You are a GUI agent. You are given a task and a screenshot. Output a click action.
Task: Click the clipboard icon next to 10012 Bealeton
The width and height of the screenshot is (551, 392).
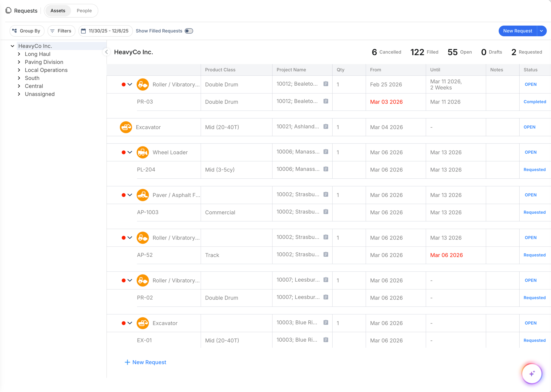[326, 84]
